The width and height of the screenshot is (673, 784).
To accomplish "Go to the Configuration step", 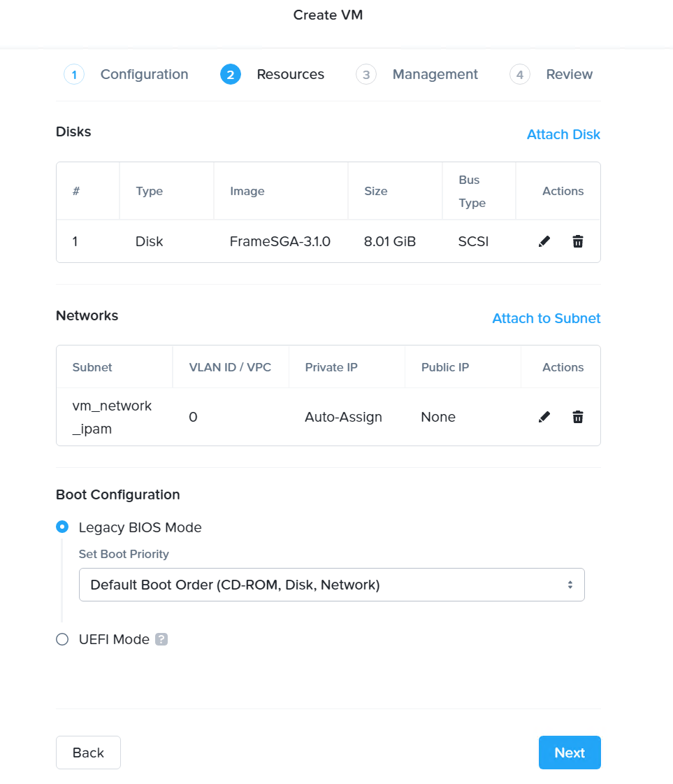I will (x=144, y=74).
